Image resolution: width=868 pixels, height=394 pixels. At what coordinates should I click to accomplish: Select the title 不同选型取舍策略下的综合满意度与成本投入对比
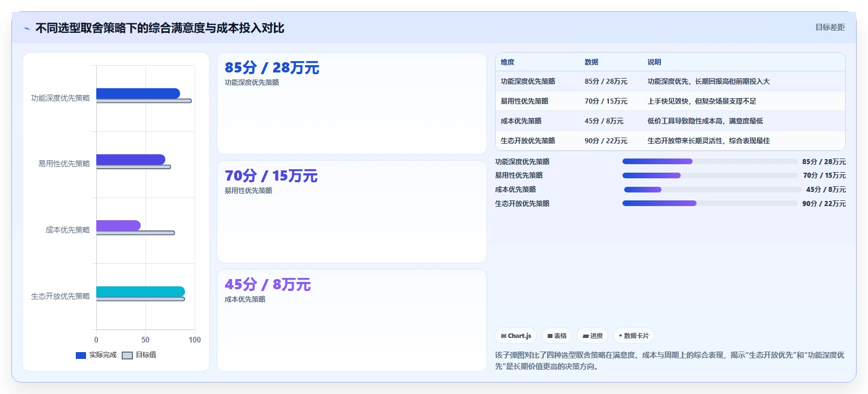[x=160, y=28]
